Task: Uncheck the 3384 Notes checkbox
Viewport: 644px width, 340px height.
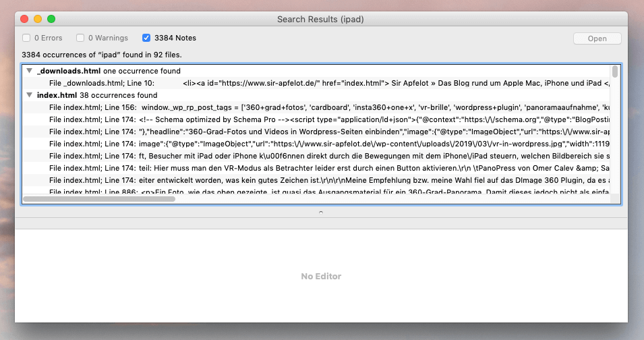Action: click(x=146, y=38)
